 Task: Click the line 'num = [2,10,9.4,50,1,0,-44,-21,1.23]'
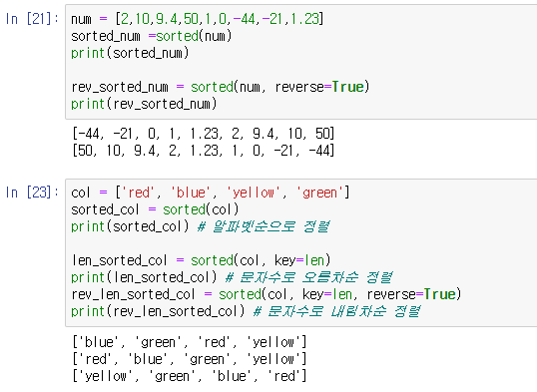point(198,19)
